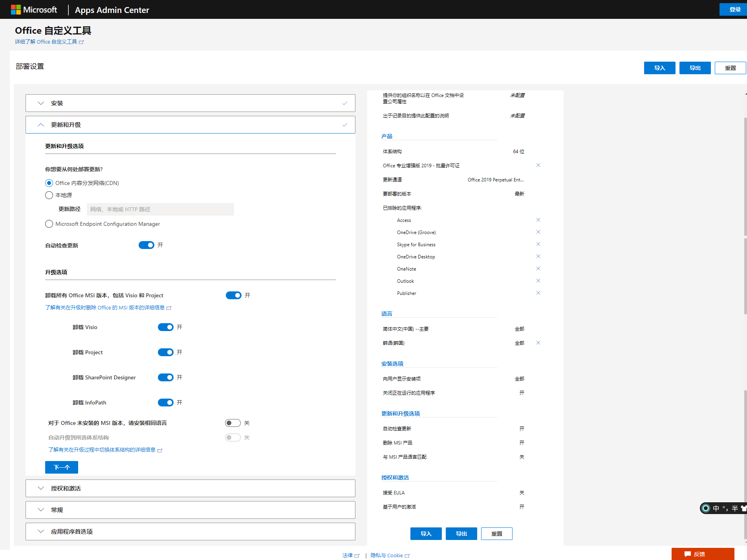Toggle 卸载 Visio switch
This screenshot has width=747, height=560.
click(x=166, y=327)
